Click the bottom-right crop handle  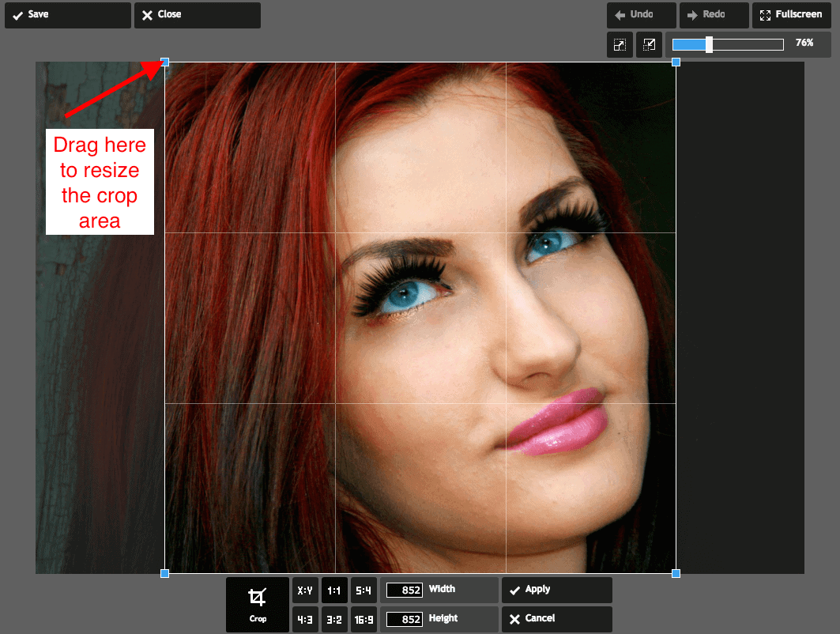tap(676, 573)
